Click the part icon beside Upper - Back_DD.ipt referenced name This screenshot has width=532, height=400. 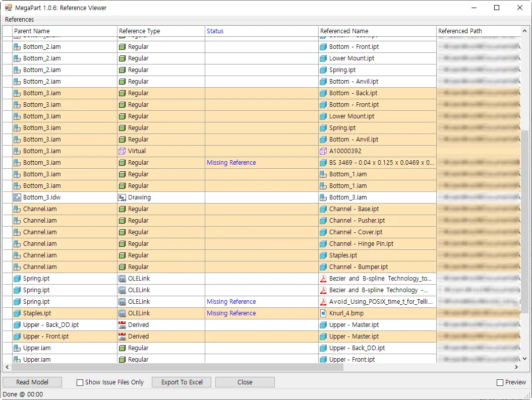[323, 348]
